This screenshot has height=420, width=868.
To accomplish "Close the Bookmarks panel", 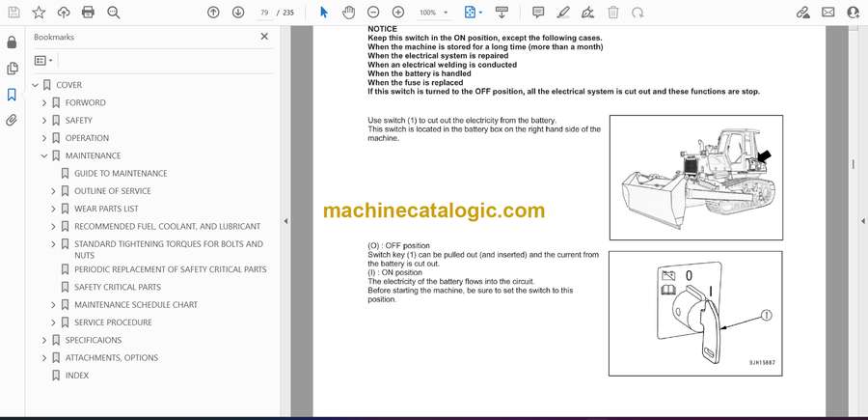I will tap(264, 37).
